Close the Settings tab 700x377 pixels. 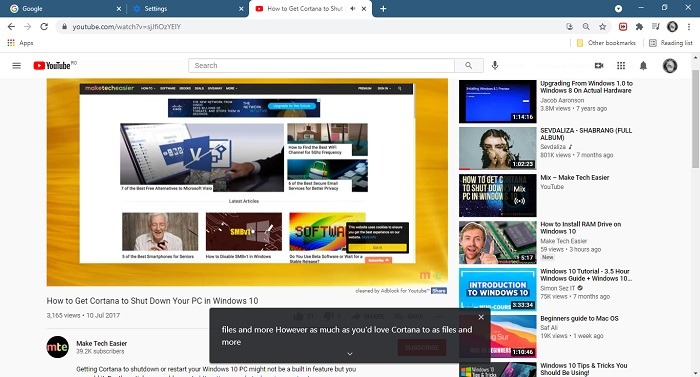pos(242,8)
